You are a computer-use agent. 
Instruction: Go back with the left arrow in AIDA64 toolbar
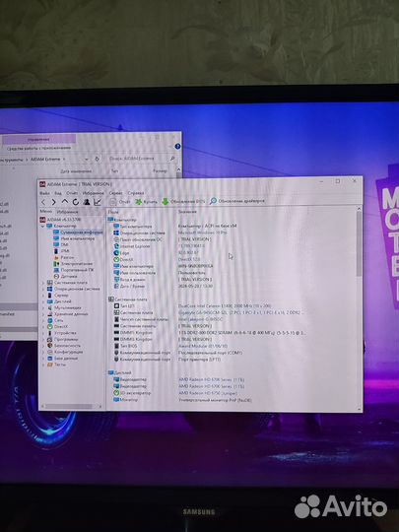(x=43, y=202)
